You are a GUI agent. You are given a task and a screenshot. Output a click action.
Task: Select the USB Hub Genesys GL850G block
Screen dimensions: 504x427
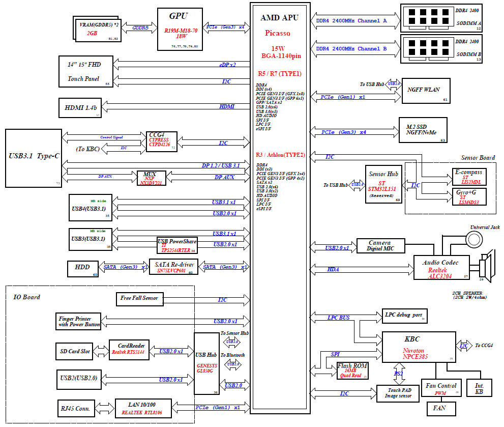[x=207, y=363]
